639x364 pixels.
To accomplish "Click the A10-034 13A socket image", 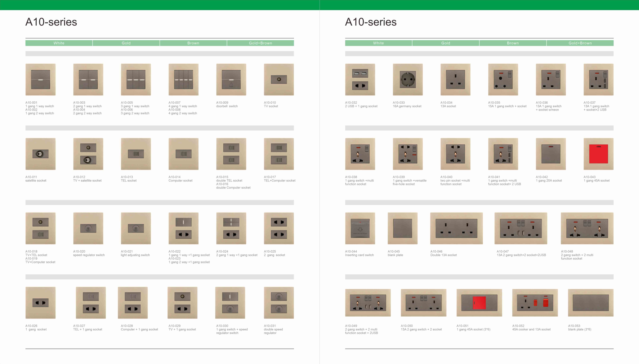I will coord(455,79).
